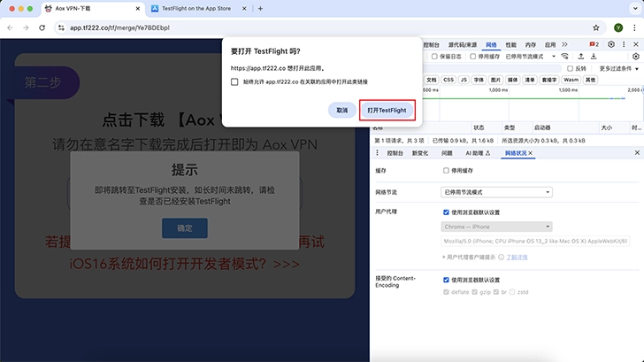The height and width of the screenshot is (362, 644).
Task: Switch to the 性能 DevTools tab
Action: pyautogui.click(x=510, y=43)
